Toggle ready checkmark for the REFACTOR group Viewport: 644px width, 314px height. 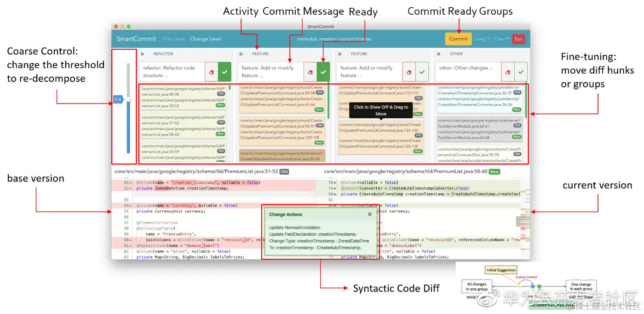[x=224, y=72]
